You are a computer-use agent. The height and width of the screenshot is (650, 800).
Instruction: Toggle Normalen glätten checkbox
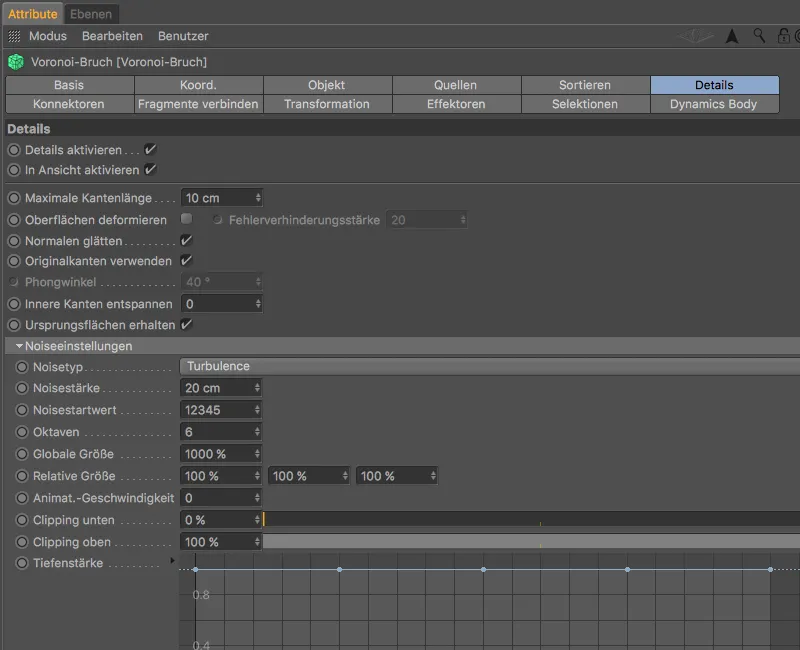pos(187,240)
